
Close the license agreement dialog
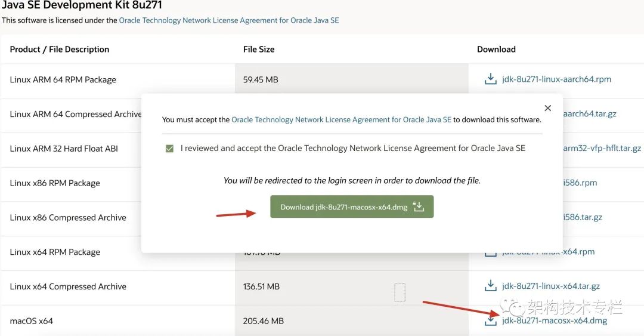point(547,108)
